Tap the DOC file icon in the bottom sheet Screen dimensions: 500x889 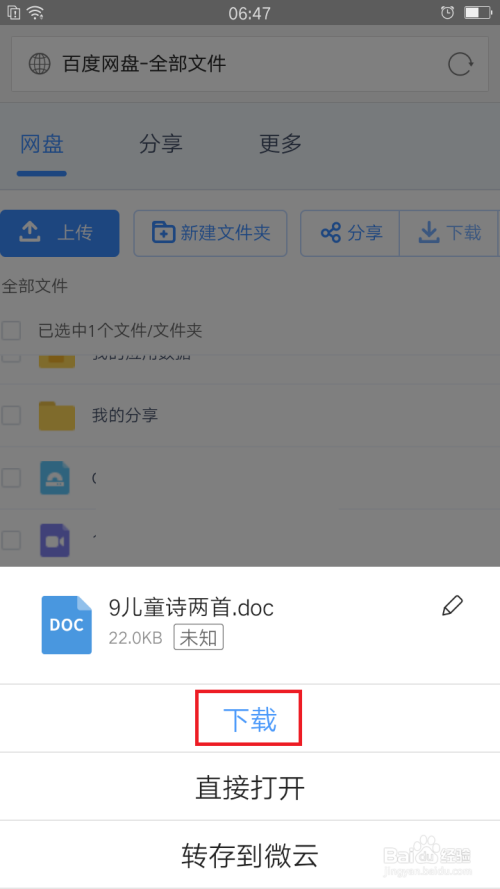[66, 625]
